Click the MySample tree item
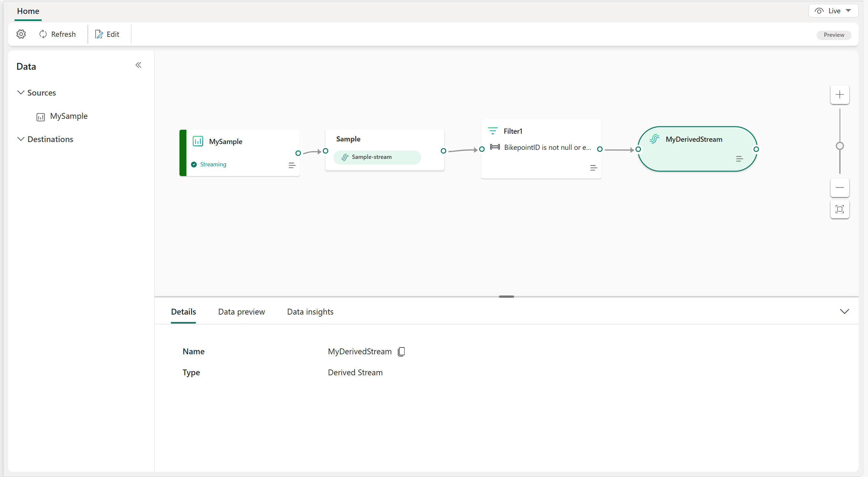Image resolution: width=868 pixels, height=477 pixels. pos(69,116)
